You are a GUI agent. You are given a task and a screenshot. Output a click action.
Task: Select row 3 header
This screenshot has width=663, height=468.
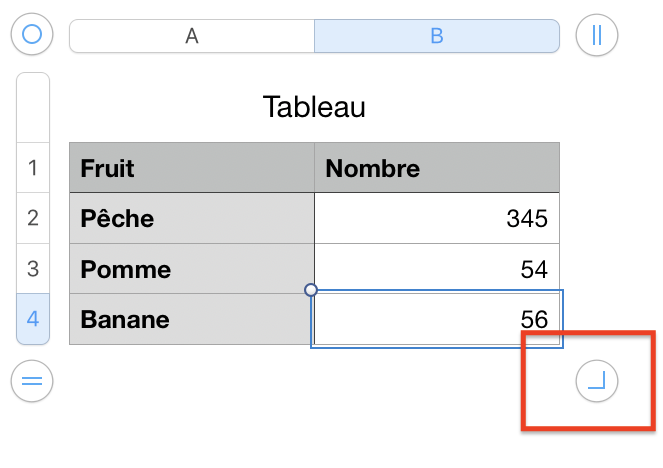33,269
